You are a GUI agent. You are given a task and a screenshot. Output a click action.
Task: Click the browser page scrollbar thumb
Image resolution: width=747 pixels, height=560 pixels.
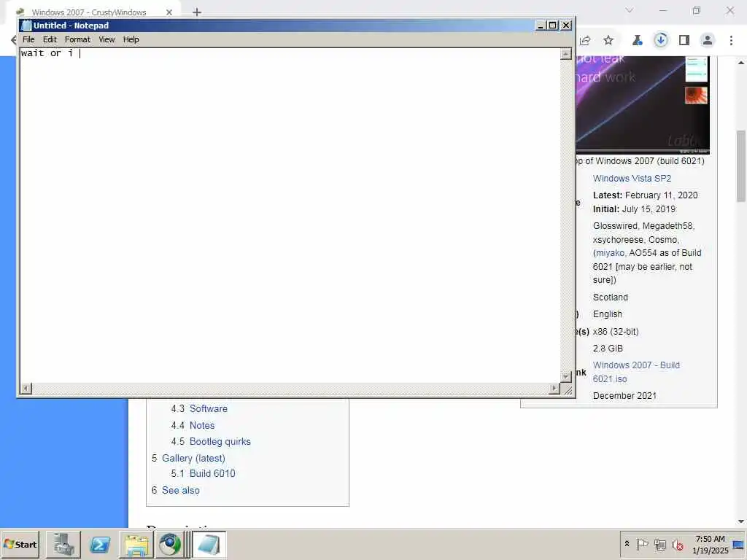[x=741, y=166]
